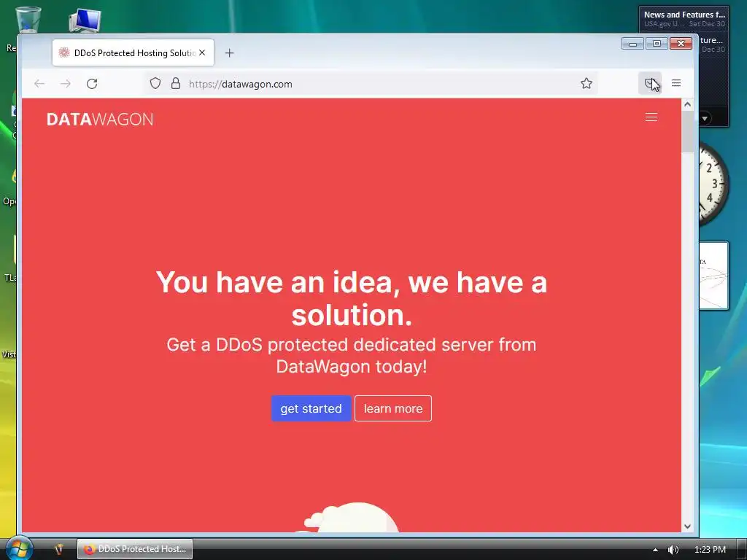Click the slideshow picture gadget
This screenshot has width=747, height=560.
pos(713,276)
